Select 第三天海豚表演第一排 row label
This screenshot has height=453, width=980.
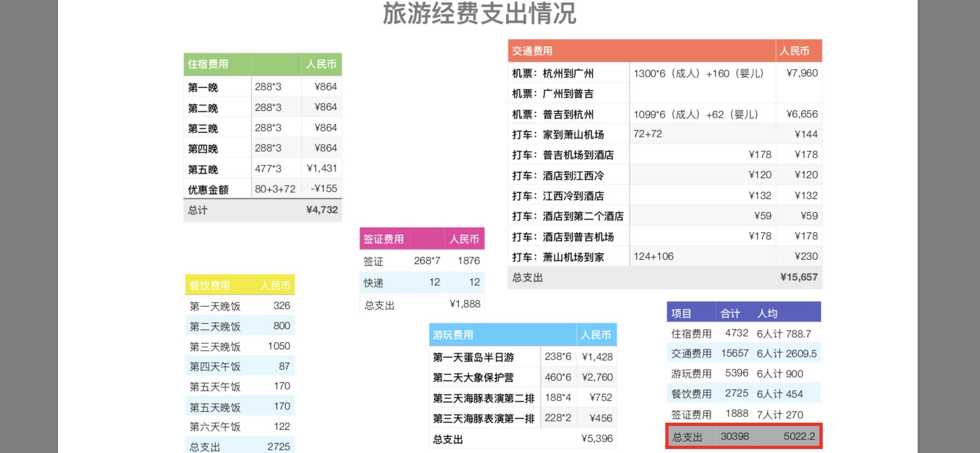coord(483,419)
